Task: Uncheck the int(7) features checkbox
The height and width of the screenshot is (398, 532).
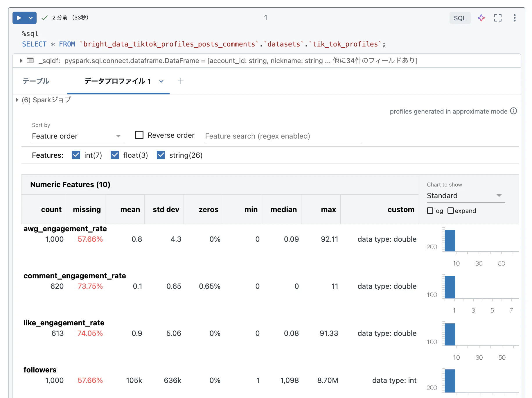Action: point(76,155)
